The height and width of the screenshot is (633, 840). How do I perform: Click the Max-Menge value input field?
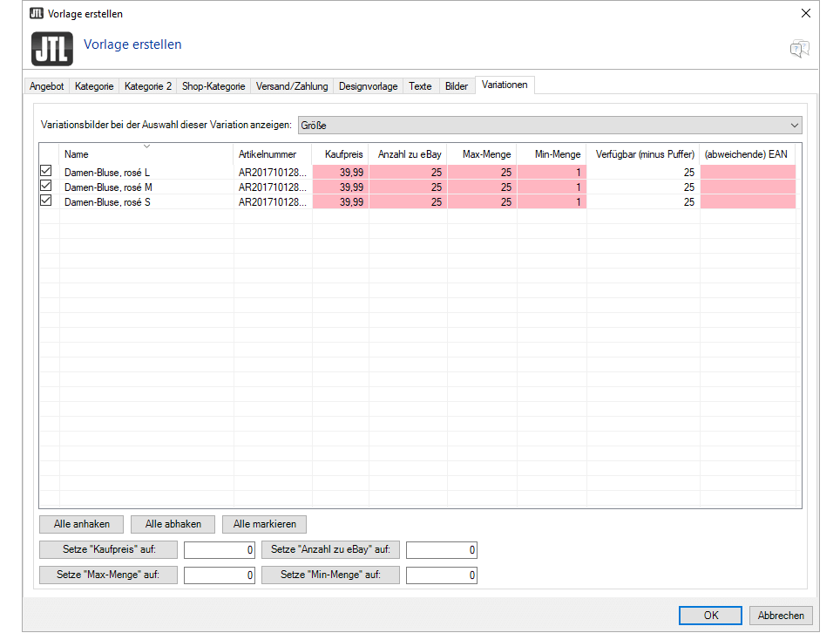coord(219,575)
